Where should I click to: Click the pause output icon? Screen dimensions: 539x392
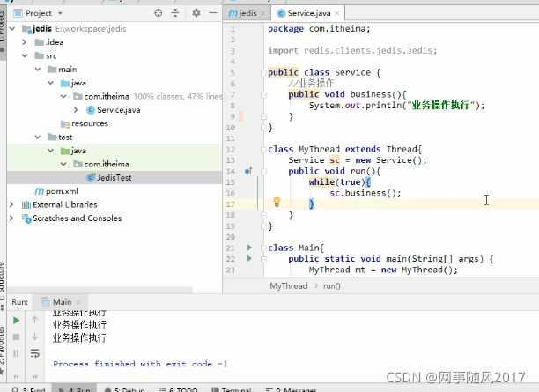[16, 353]
